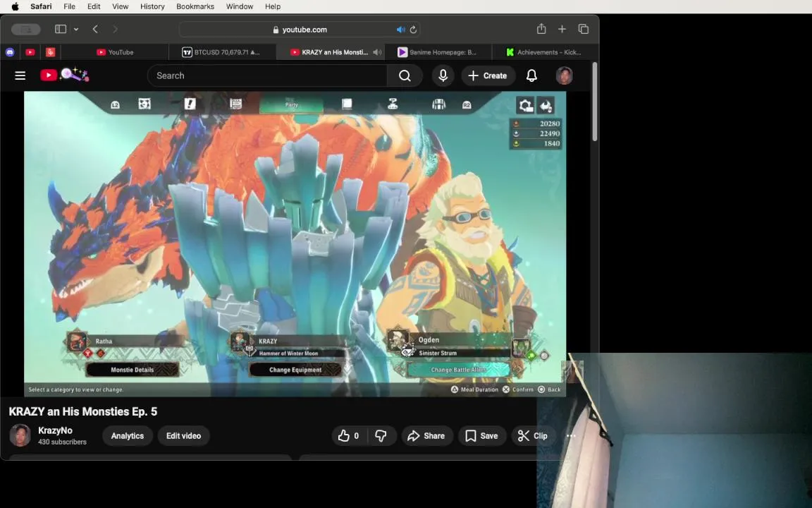Click the Edit video button
812x508 pixels.
coord(183,436)
